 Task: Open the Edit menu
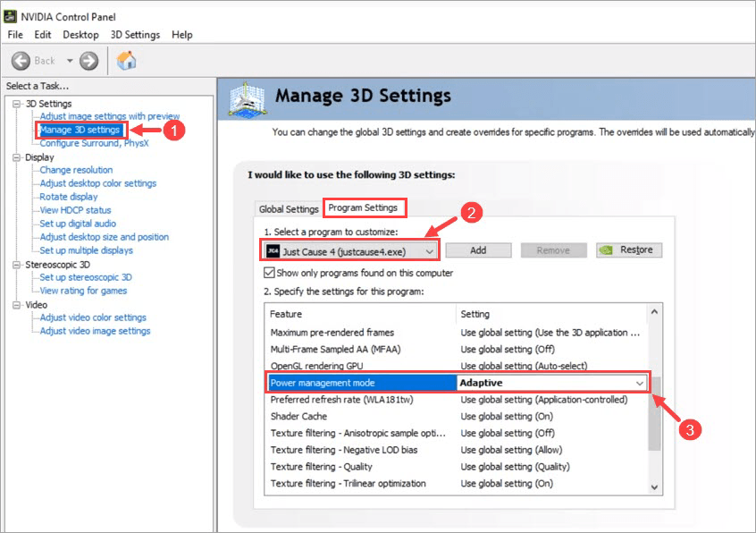click(42, 35)
